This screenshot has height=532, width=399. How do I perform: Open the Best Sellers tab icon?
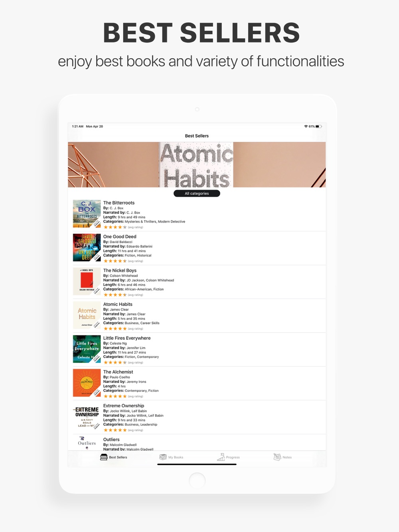click(104, 457)
